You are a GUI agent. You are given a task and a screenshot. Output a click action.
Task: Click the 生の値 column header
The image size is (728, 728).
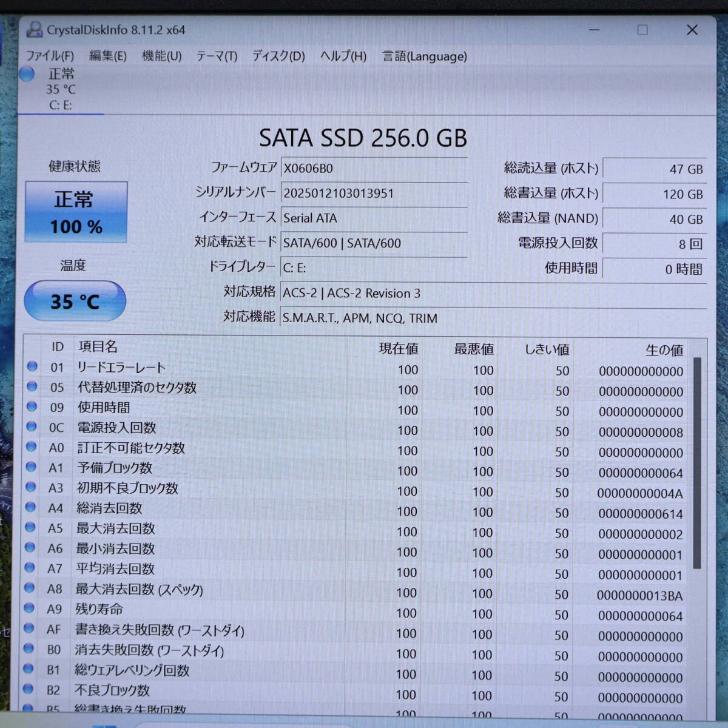(x=664, y=350)
